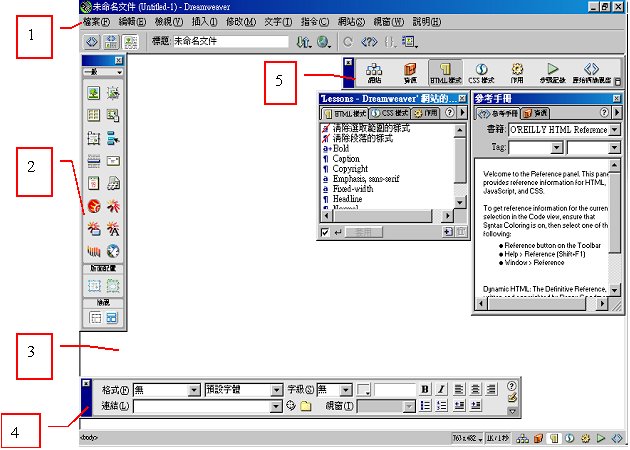The width and height of the screenshot is (630, 450).
Task: Toggle ordered list button
Action: [x=442, y=406]
